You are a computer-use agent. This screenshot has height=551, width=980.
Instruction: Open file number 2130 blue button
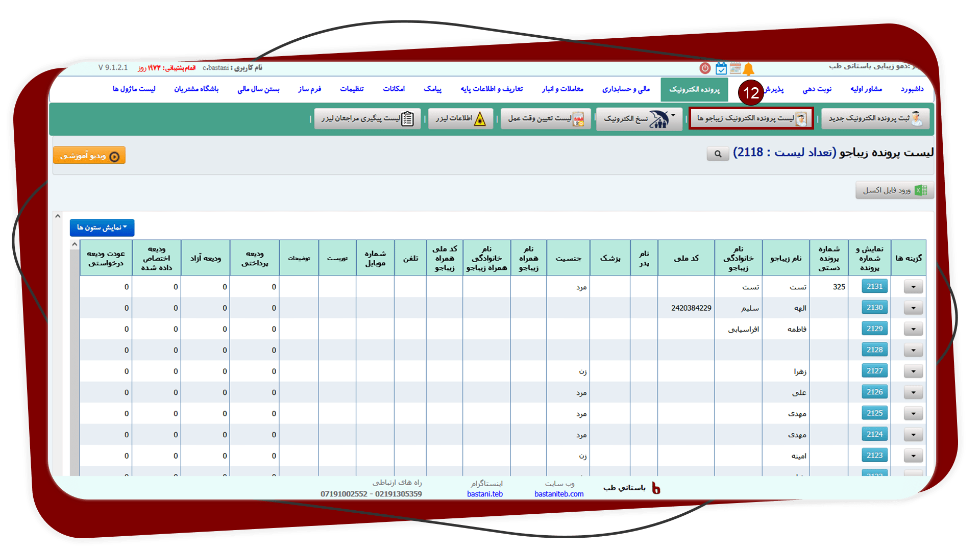(x=874, y=308)
